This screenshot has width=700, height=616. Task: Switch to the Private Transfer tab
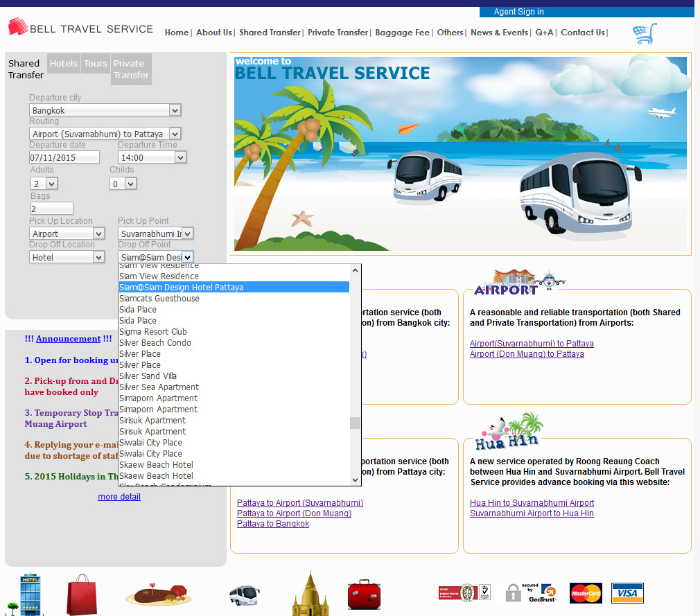click(131, 69)
